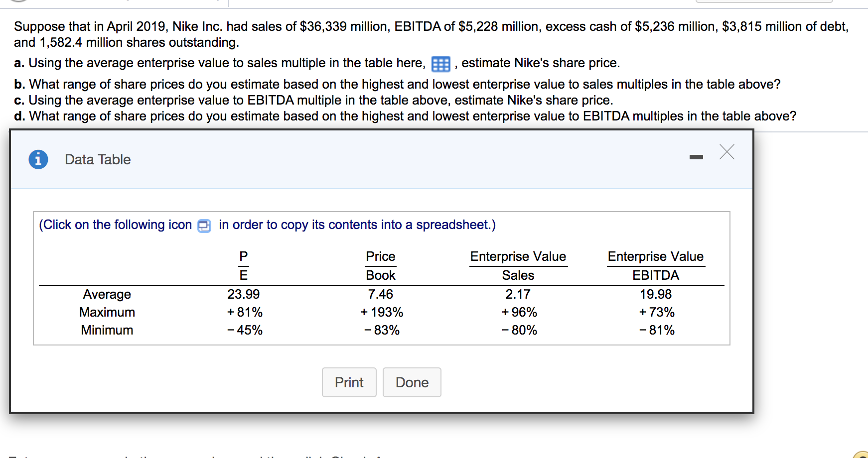The width and height of the screenshot is (868, 458).
Task: Close the Data Table dialog with X
Action: tap(727, 152)
